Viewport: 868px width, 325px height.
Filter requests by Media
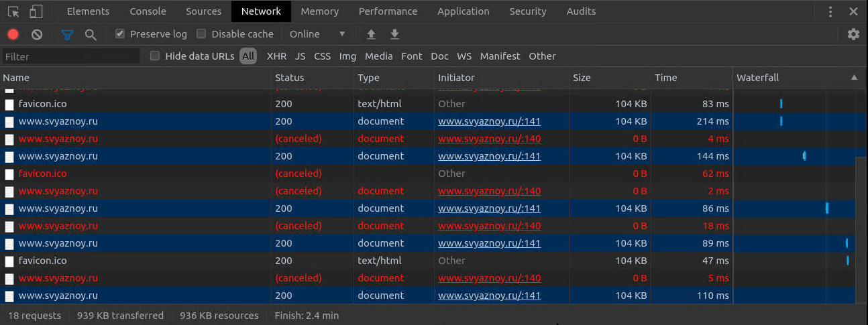coord(379,56)
